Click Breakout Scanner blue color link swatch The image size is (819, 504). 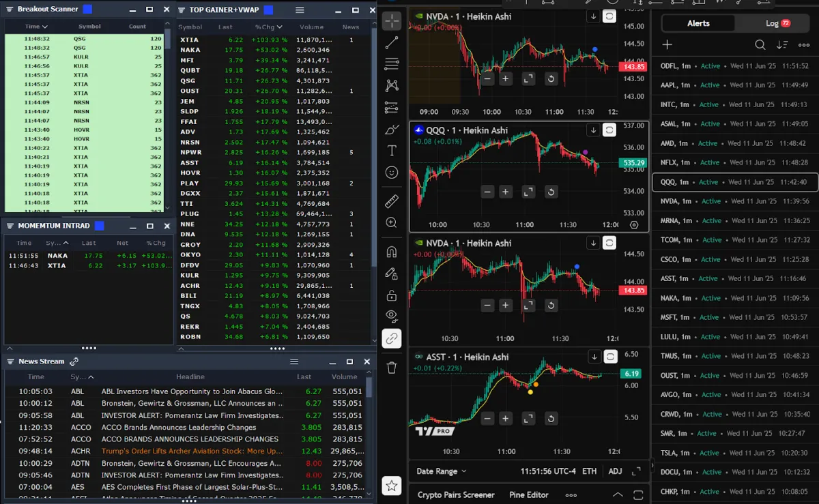click(x=87, y=9)
